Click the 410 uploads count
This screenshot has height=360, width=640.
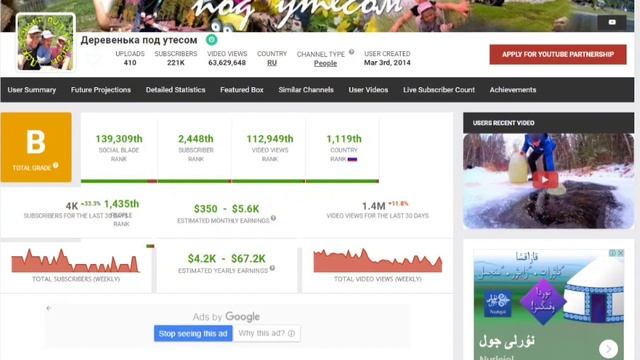coord(130,62)
